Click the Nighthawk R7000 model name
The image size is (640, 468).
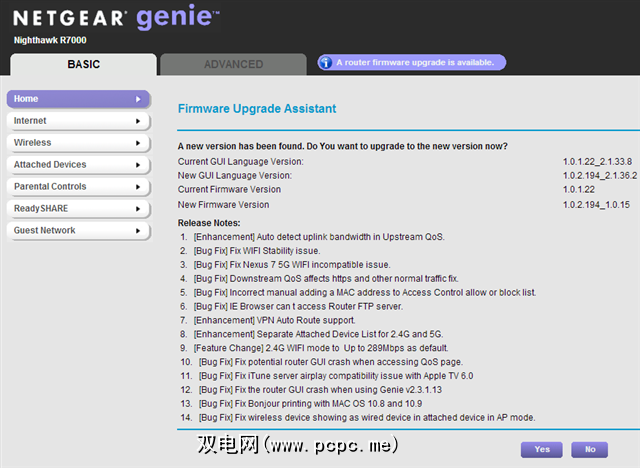[x=50, y=40]
